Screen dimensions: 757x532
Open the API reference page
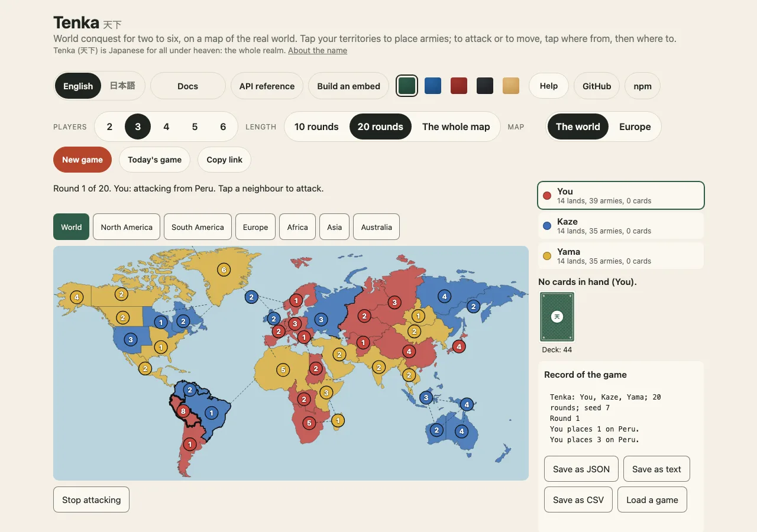coord(267,86)
